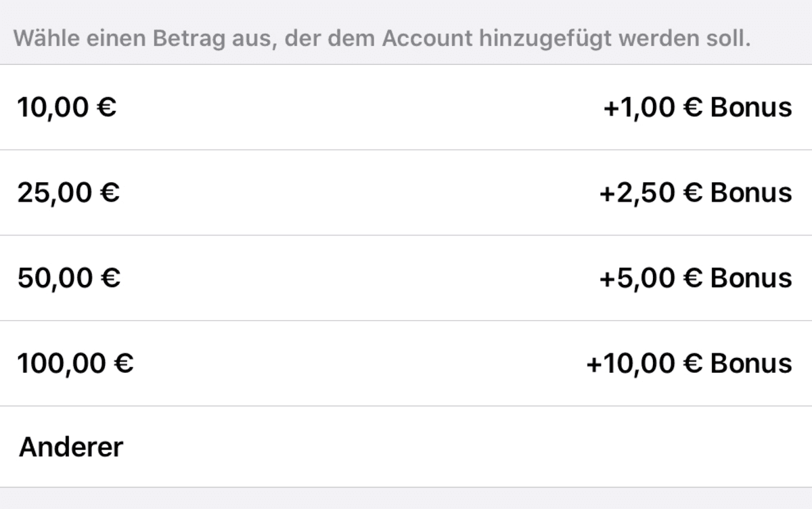
Task: Pick the 50,00 € amount row
Action: coord(406,278)
